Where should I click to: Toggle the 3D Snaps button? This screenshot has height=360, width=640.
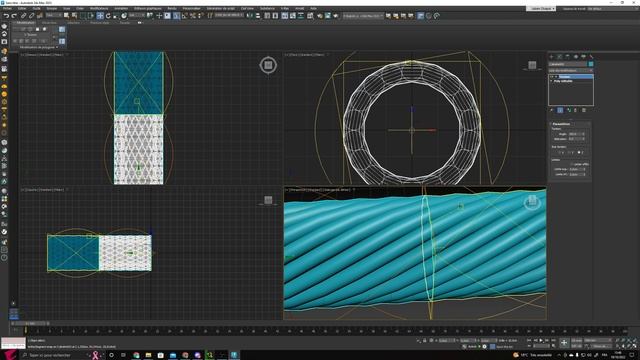coord(176,16)
